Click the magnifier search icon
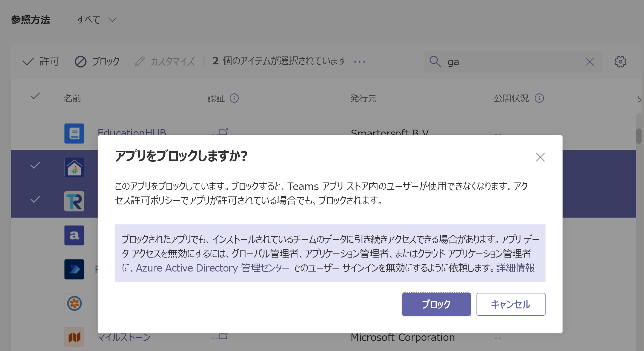644x351 pixels. point(435,62)
